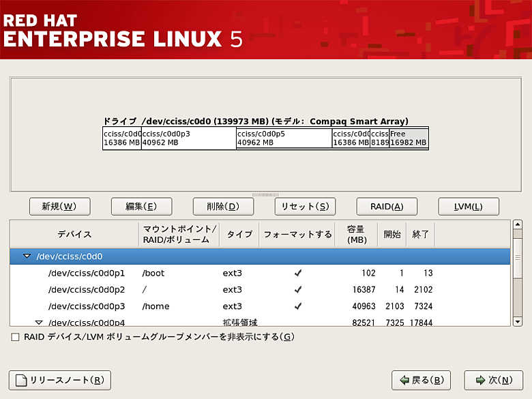This screenshot has width=532, height=399.
Task: Click the 終了 column header
Action: (x=421, y=234)
